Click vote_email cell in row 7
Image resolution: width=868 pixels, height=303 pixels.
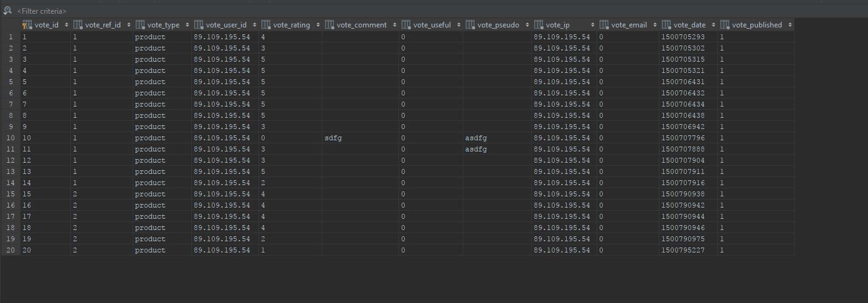(628, 104)
